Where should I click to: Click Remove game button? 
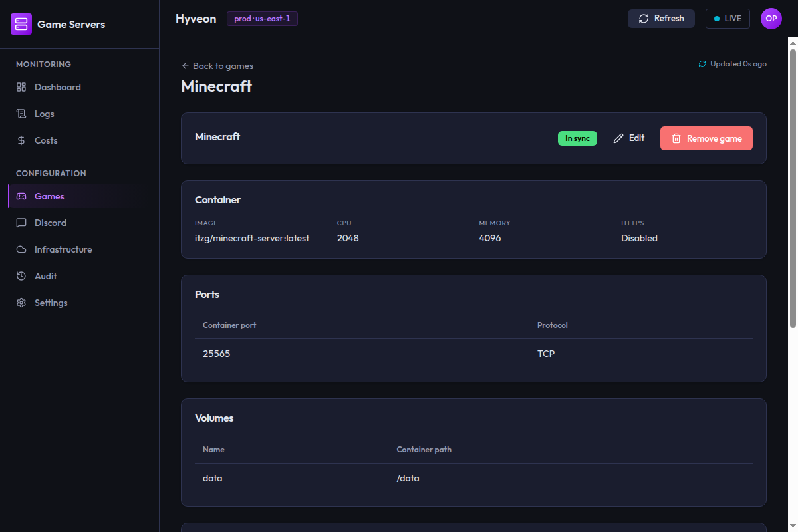click(706, 138)
